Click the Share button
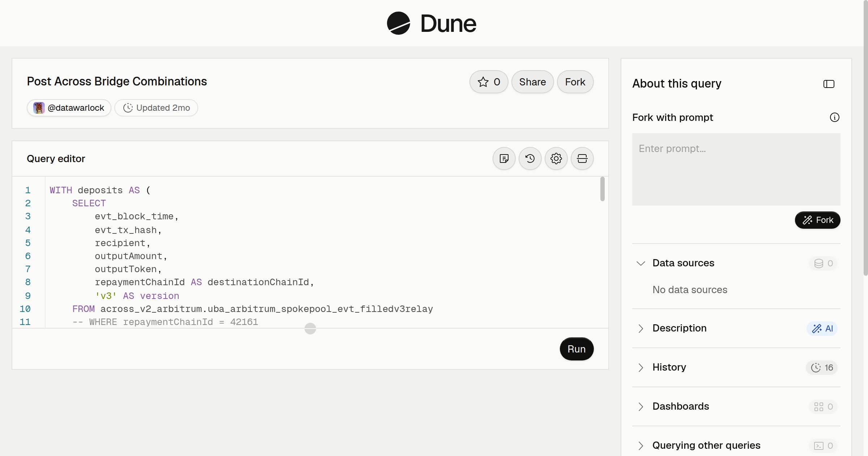 tap(532, 82)
